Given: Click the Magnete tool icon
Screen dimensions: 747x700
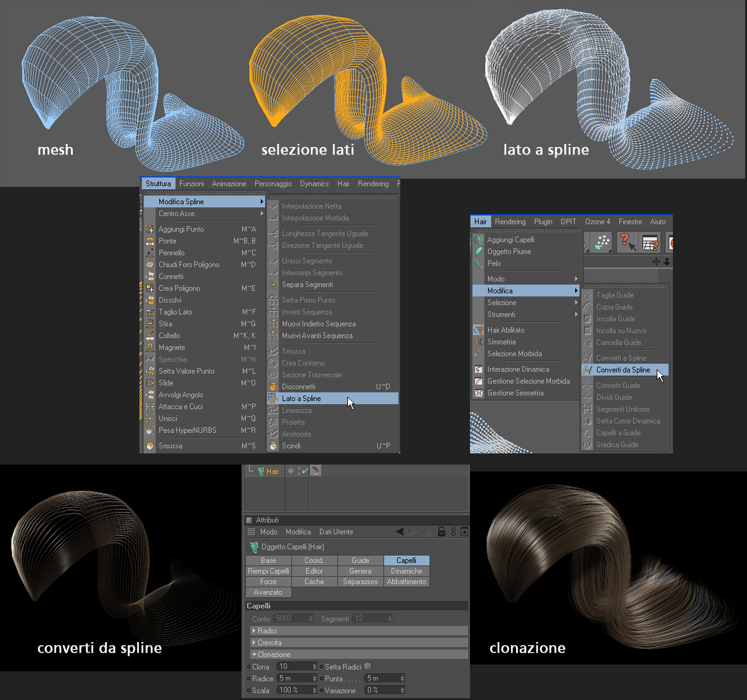Looking at the screenshot, I should coord(150,348).
